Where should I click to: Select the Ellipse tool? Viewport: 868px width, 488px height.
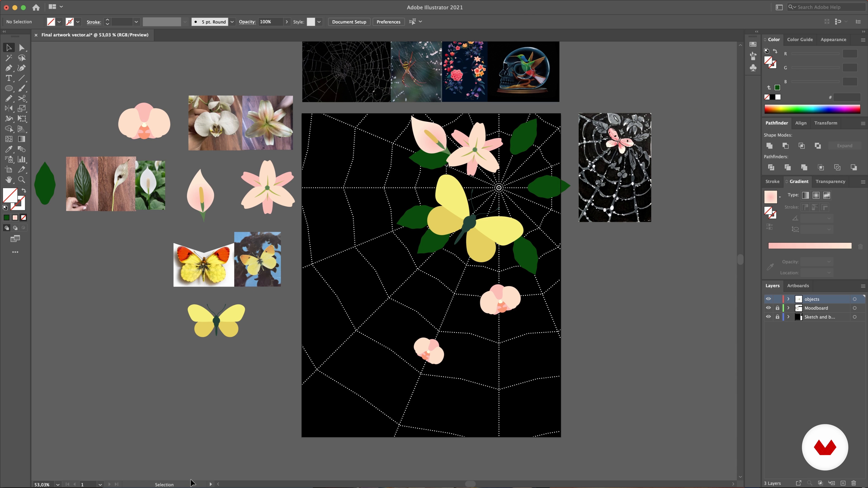coord(9,88)
